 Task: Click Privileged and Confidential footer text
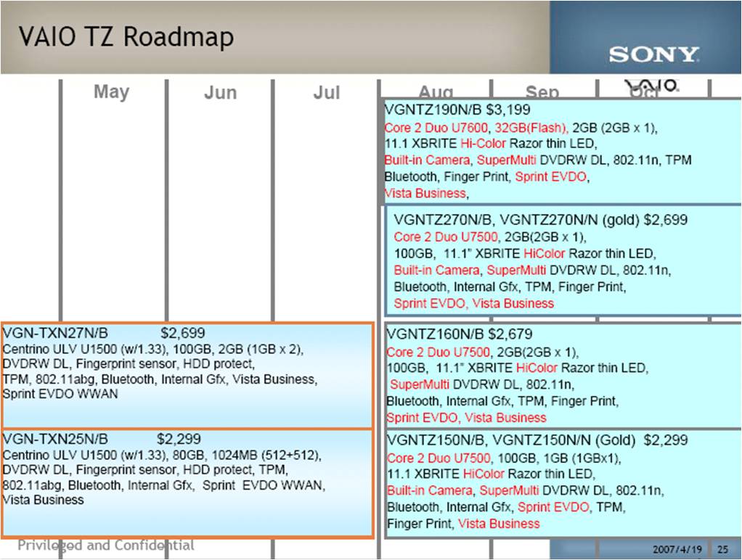(106, 545)
